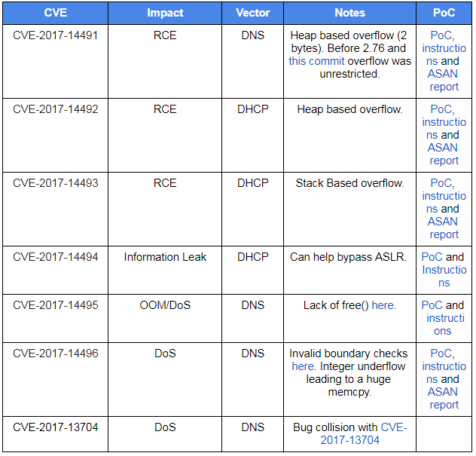Screen dimensions: 476x456
Task: Select the CVE-2017-14493 identifier cell
Action: [55, 183]
